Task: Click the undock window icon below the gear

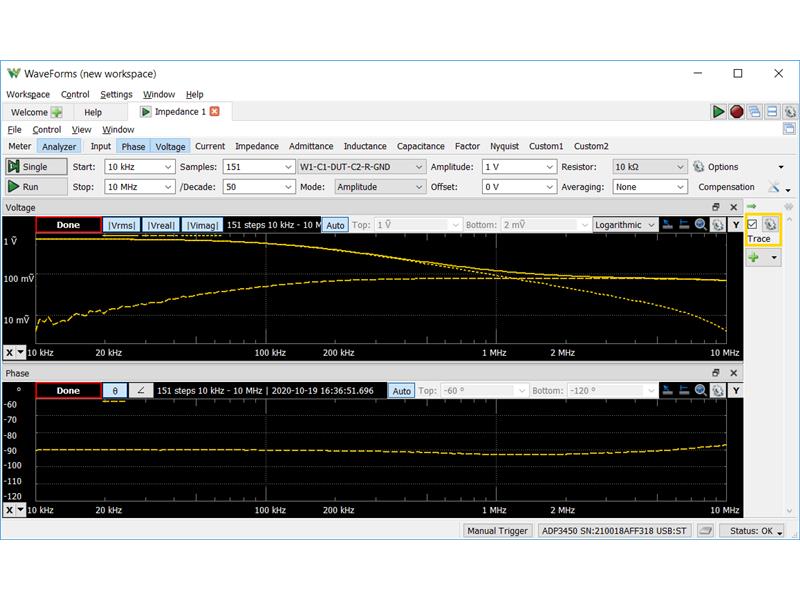Action: 789,129
